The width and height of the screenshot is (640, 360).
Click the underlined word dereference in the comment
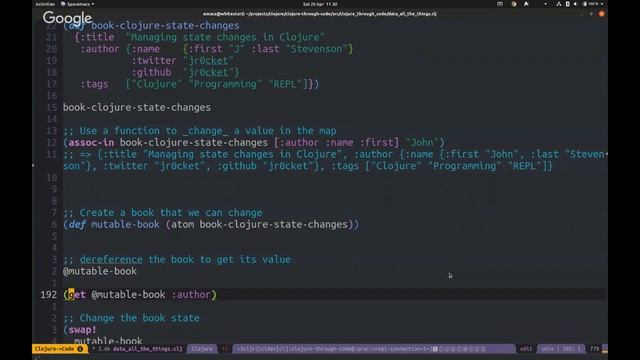(111, 260)
